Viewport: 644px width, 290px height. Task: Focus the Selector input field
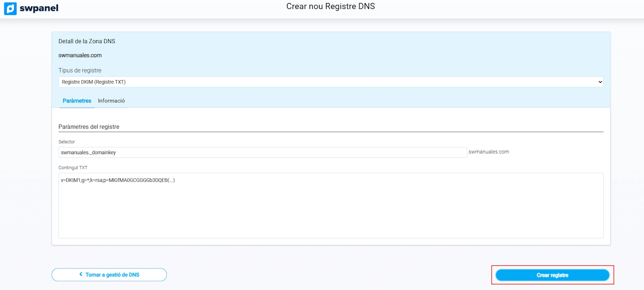point(262,152)
